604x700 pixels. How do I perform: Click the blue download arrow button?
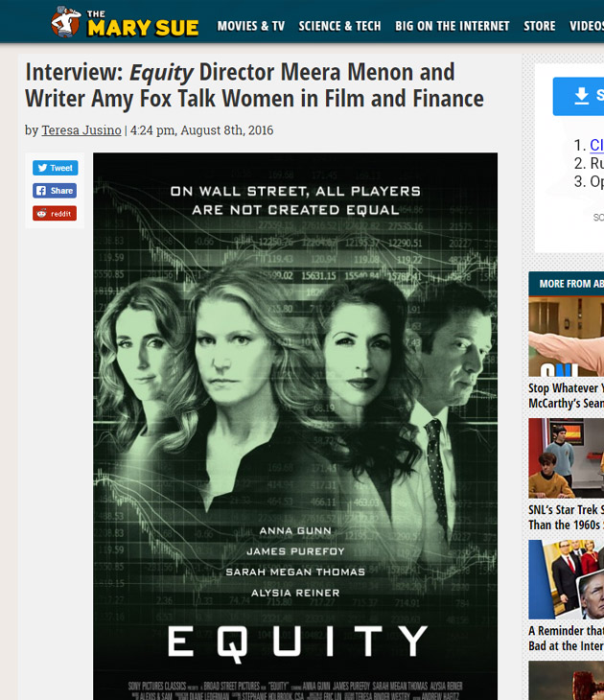pyautogui.click(x=578, y=97)
